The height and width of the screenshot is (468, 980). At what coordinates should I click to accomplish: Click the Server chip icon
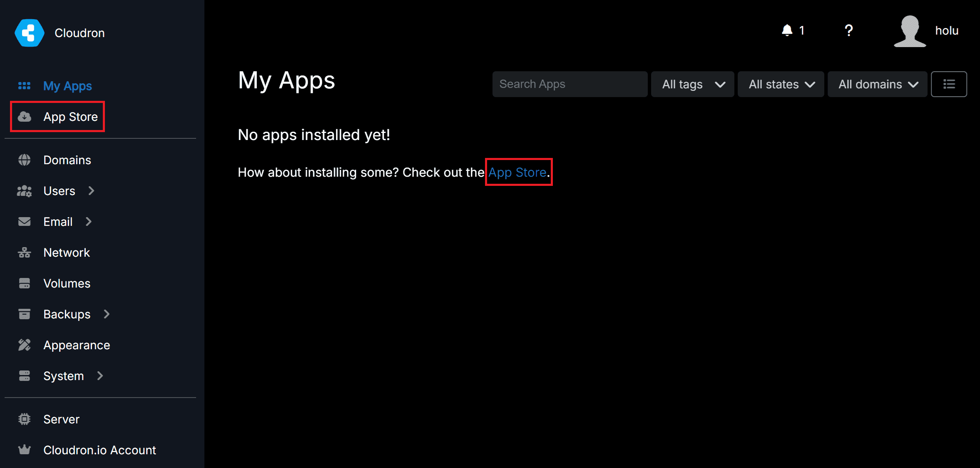(24, 419)
